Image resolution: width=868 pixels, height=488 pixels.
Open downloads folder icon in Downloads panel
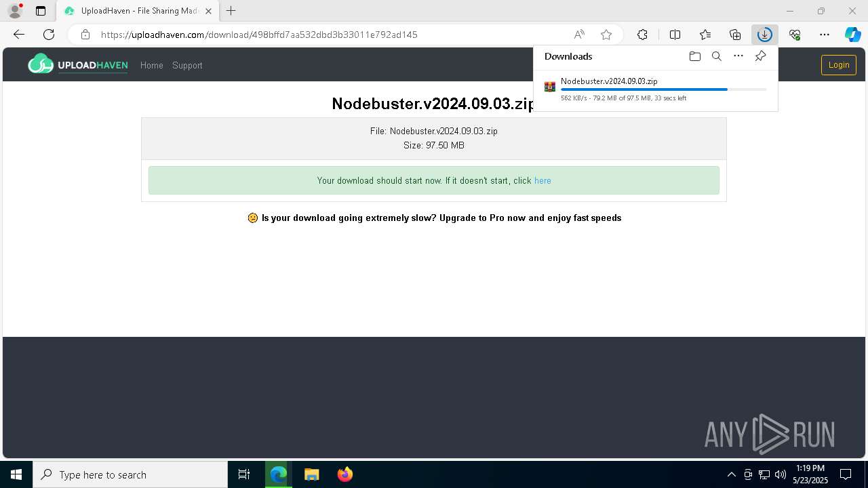(x=694, y=56)
